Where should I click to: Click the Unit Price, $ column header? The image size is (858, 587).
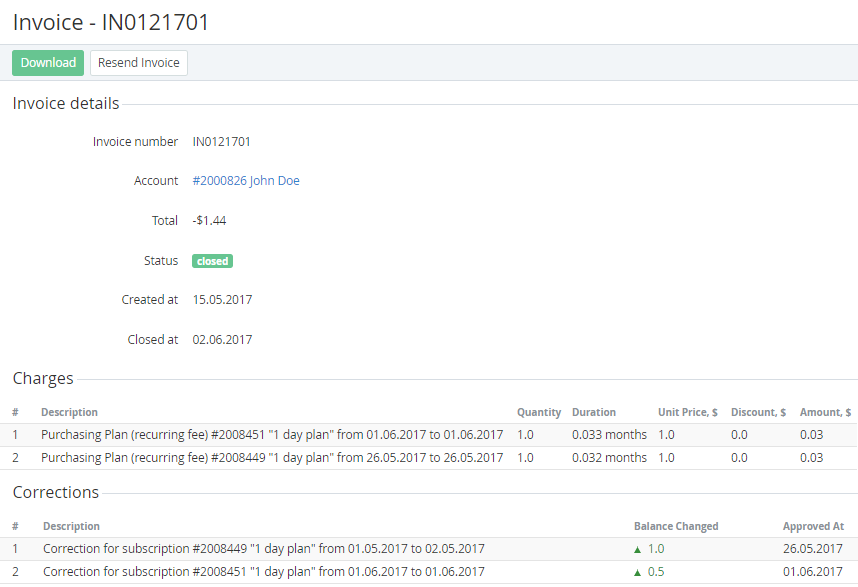coord(687,412)
